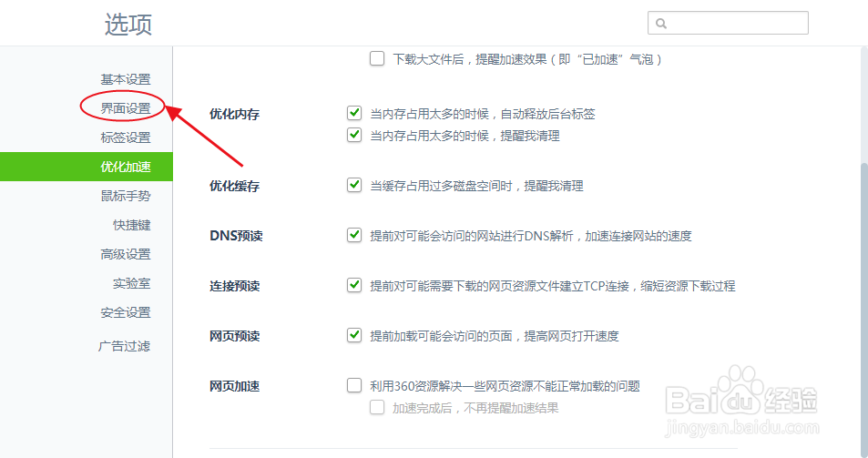Viewport: 868px width, 458px height.
Task: Toggle the 连接预读 TCP连接 checkbox
Action: (x=354, y=285)
